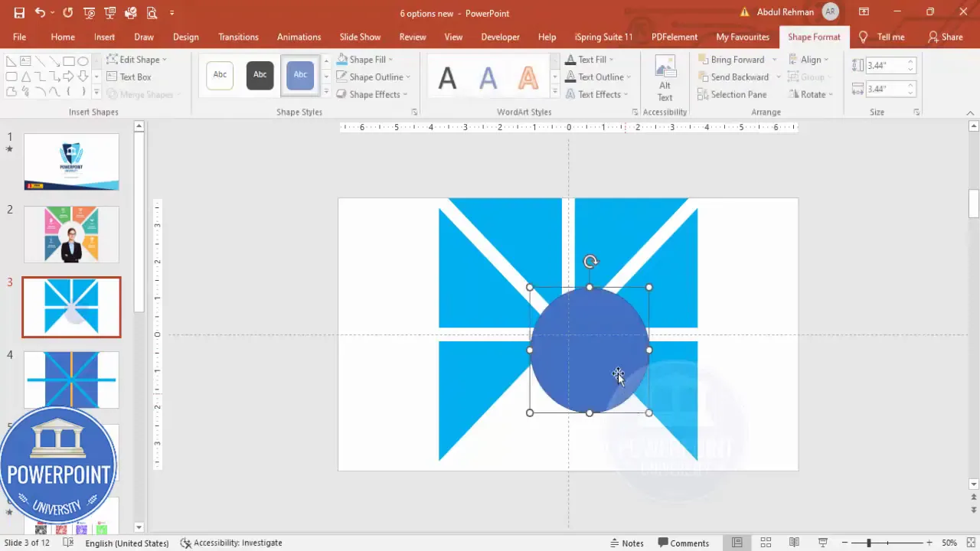Open the Bring Forward dropdown arrow

[x=774, y=59]
